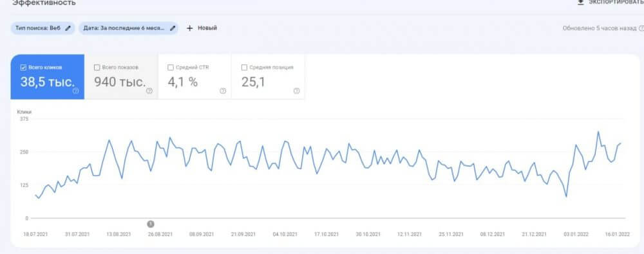Click help icon next to updated time
The image size is (644, 254).
pos(641,28)
